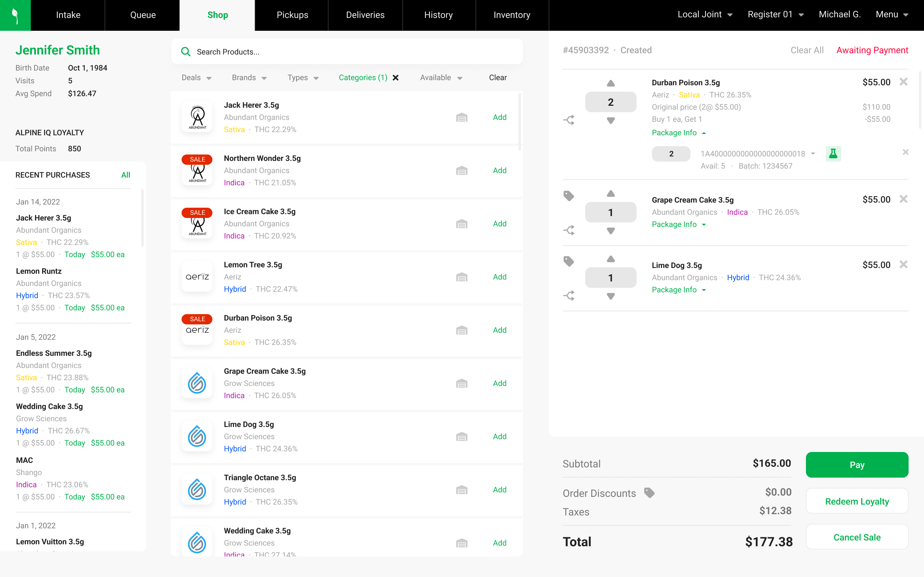Expand Package Info for Lime Dog
This screenshot has width=924, height=577.
click(679, 290)
